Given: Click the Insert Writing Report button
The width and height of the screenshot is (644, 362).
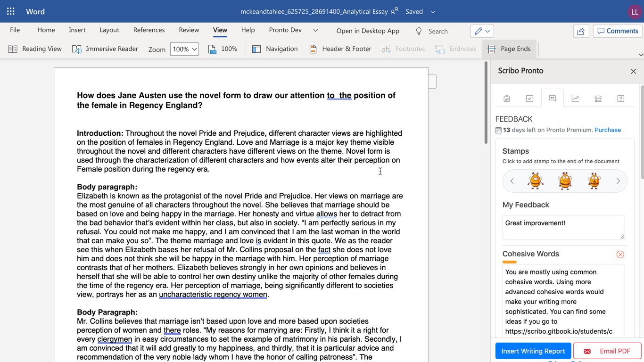Looking at the screenshot, I should point(533,351).
